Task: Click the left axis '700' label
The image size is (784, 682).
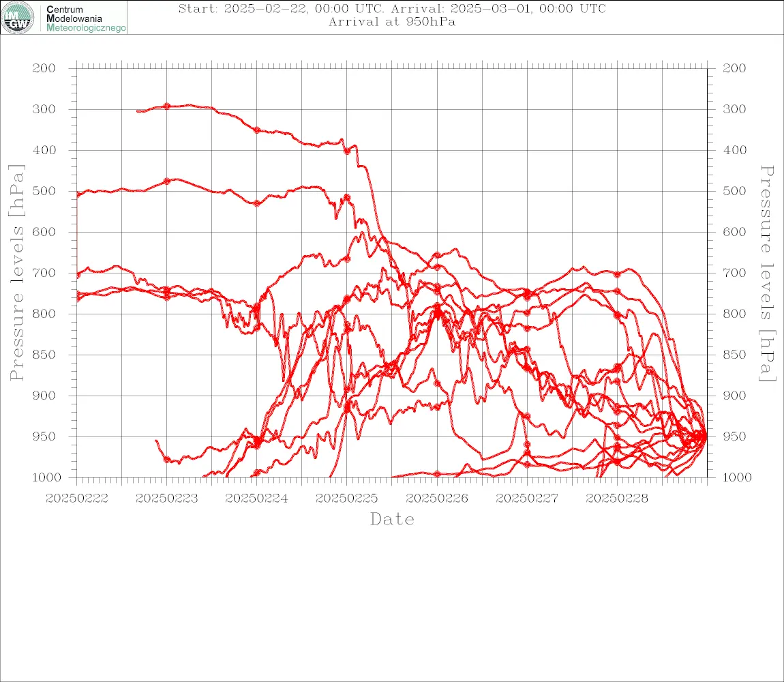Action: tap(44, 273)
